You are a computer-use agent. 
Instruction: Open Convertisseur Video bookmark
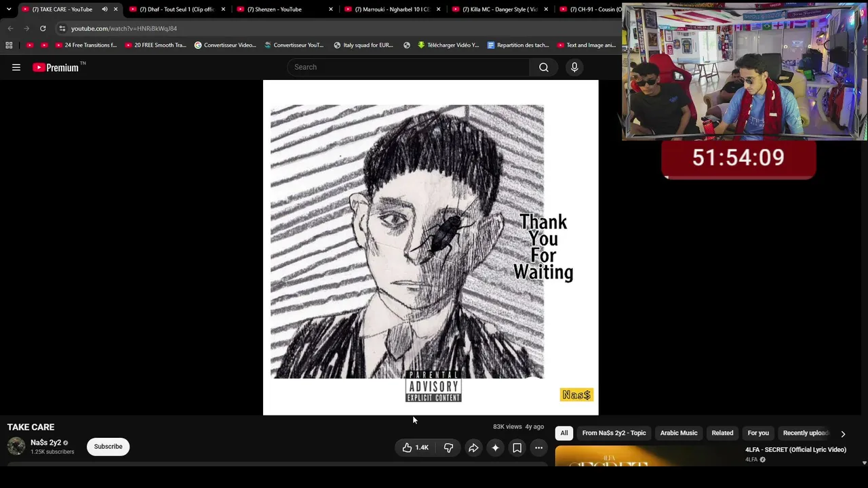pos(225,45)
